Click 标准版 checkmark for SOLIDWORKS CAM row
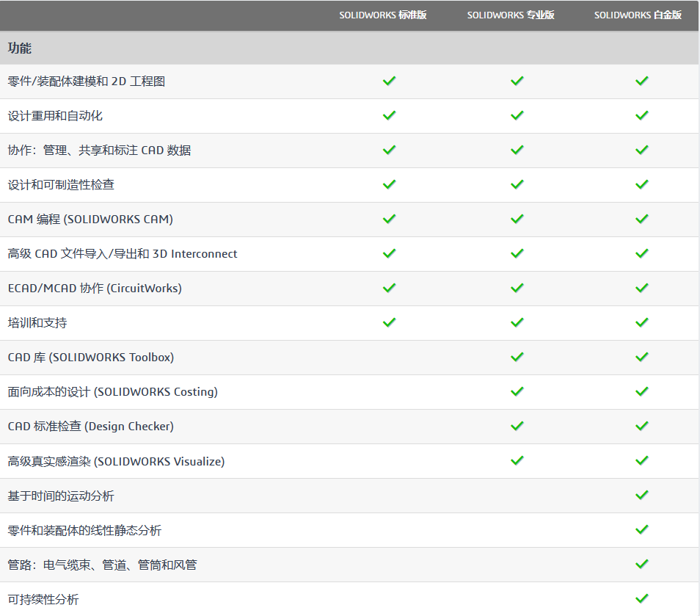 point(390,219)
